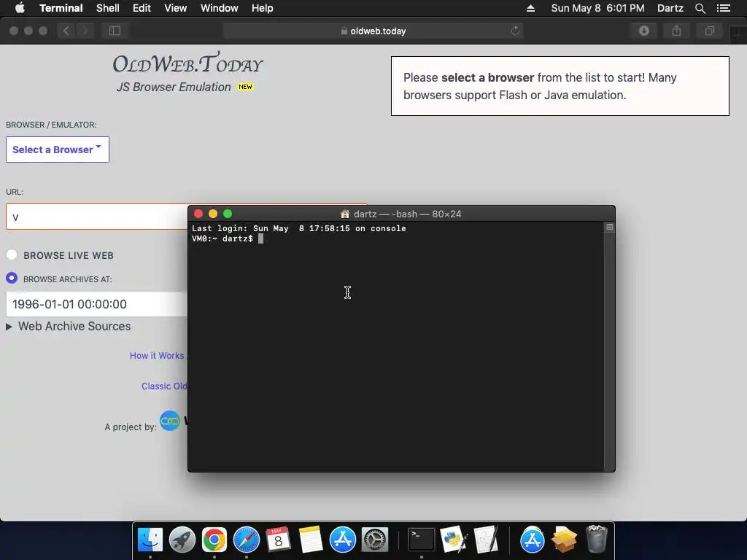Click Safari address bar oldweb.today
The width and height of the screenshot is (747, 560).
click(x=373, y=31)
